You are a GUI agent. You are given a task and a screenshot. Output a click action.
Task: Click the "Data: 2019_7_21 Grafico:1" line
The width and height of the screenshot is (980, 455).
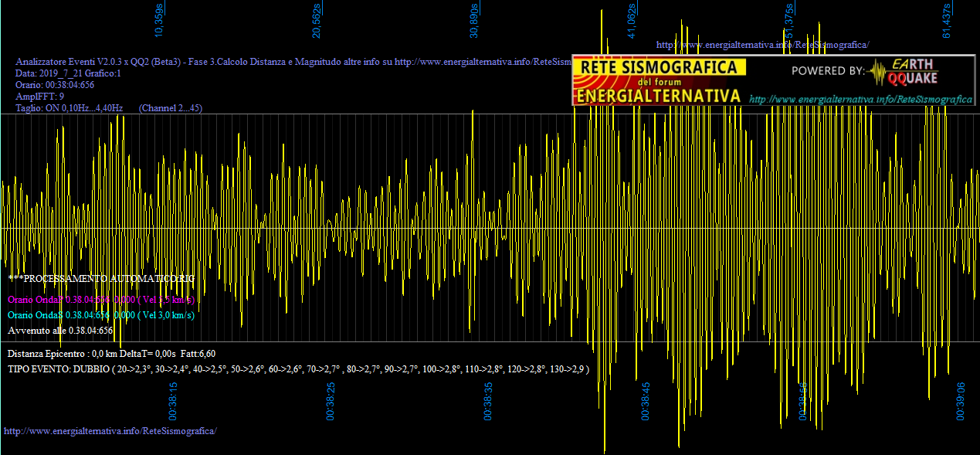(69, 73)
